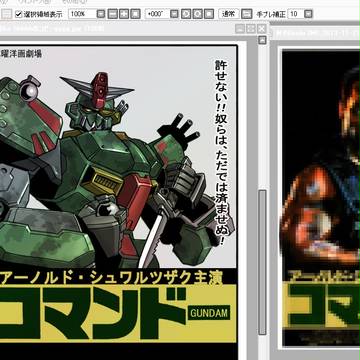Maximize the left canvas window
360x360 pixels.
(x=251, y=29)
